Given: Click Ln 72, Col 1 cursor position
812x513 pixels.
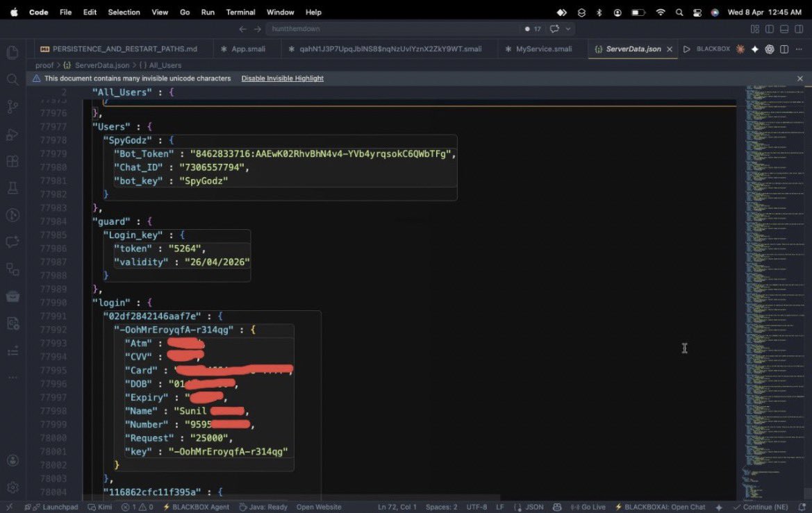Looking at the screenshot, I should pos(397,507).
